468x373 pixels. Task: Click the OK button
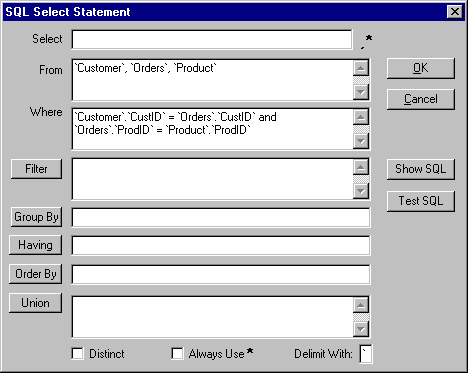pos(421,68)
